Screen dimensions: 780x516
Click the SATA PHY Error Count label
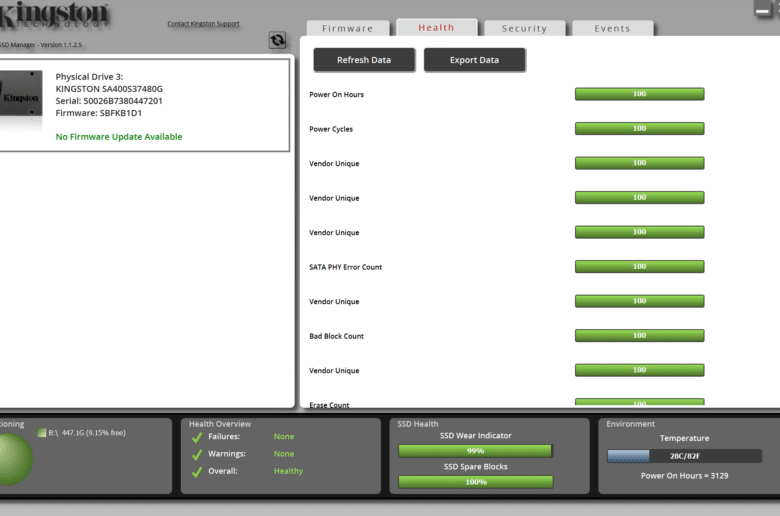(x=346, y=267)
